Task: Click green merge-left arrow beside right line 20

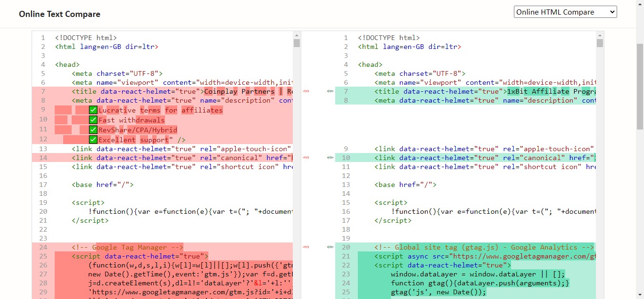Action: tap(330, 247)
